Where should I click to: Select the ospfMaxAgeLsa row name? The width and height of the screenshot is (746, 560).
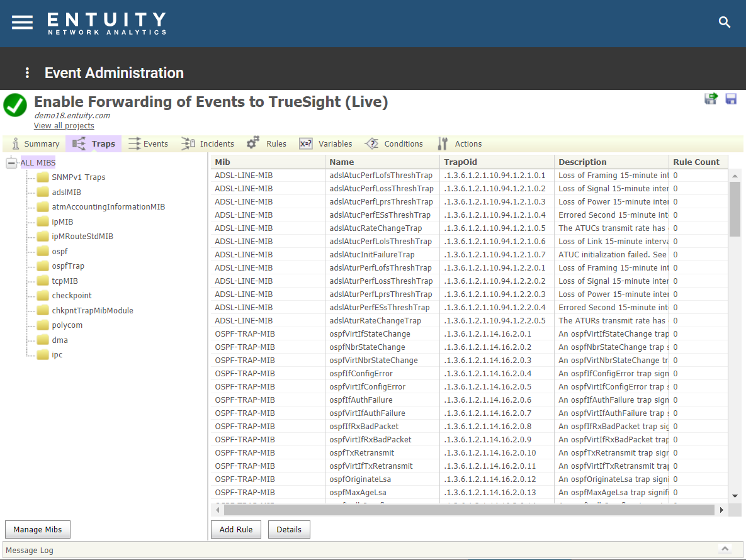(358, 493)
